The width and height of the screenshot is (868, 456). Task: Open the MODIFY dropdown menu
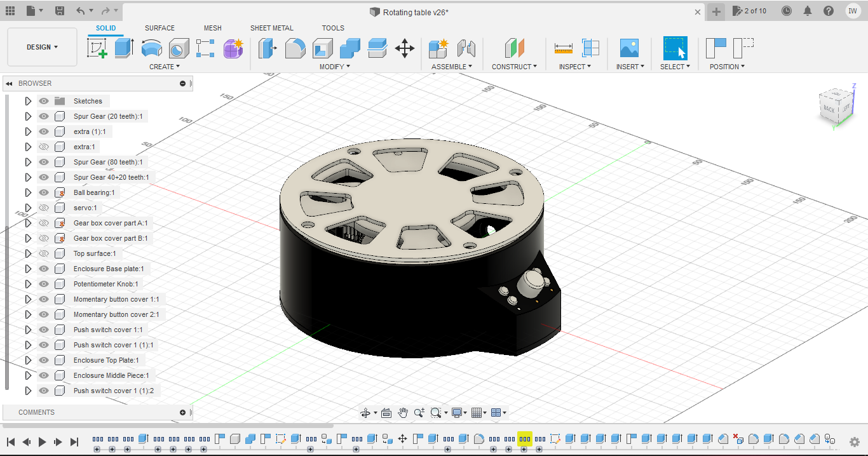[334, 67]
